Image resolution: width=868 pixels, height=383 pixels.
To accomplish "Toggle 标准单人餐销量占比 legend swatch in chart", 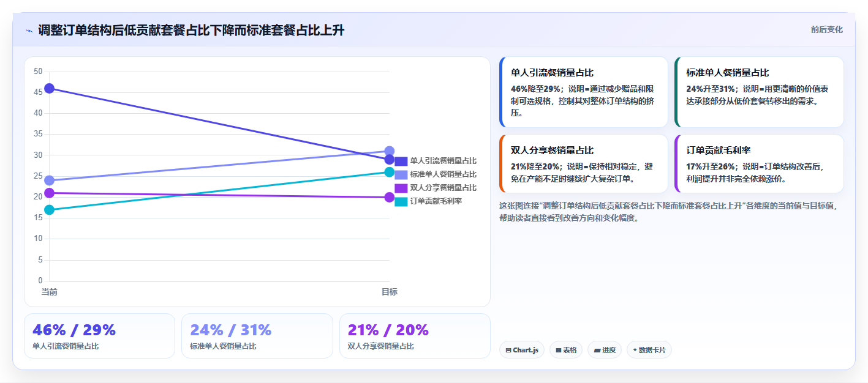I will [401, 174].
